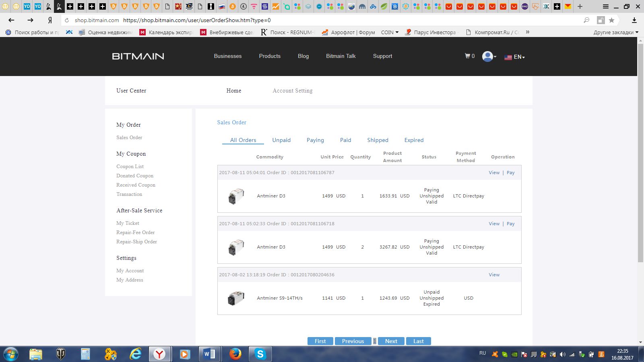This screenshot has width=644, height=362.
Task: Click the BITMAIN logo
Action: tap(138, 56)
